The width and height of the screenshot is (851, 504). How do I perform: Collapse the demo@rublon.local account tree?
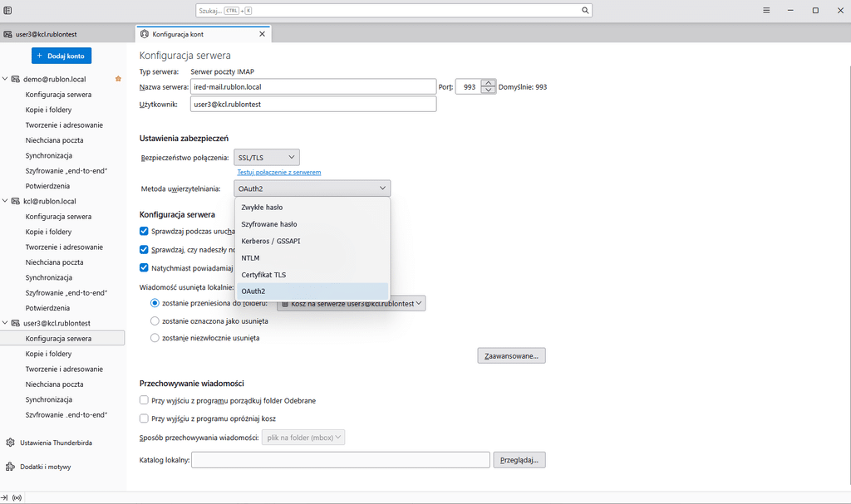[x=5, y=79]
